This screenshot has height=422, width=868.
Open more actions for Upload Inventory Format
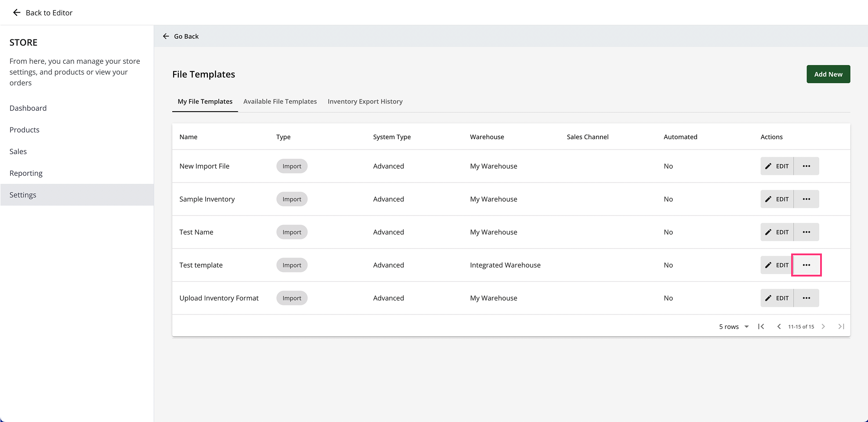coord(807,298)
